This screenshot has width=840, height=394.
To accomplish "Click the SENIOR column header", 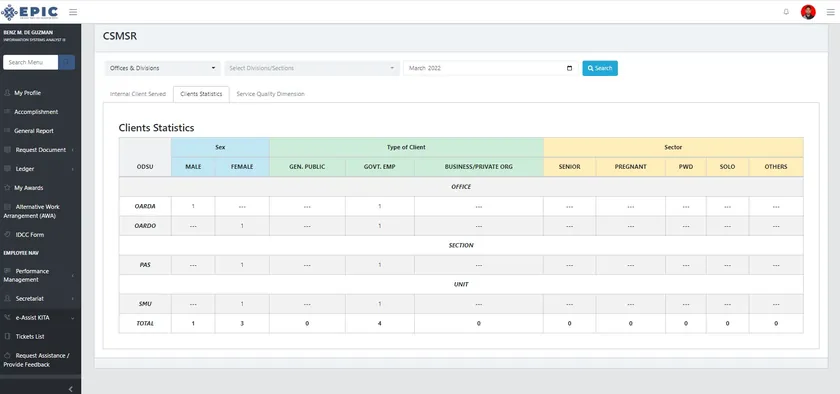I will click(569, 167).
